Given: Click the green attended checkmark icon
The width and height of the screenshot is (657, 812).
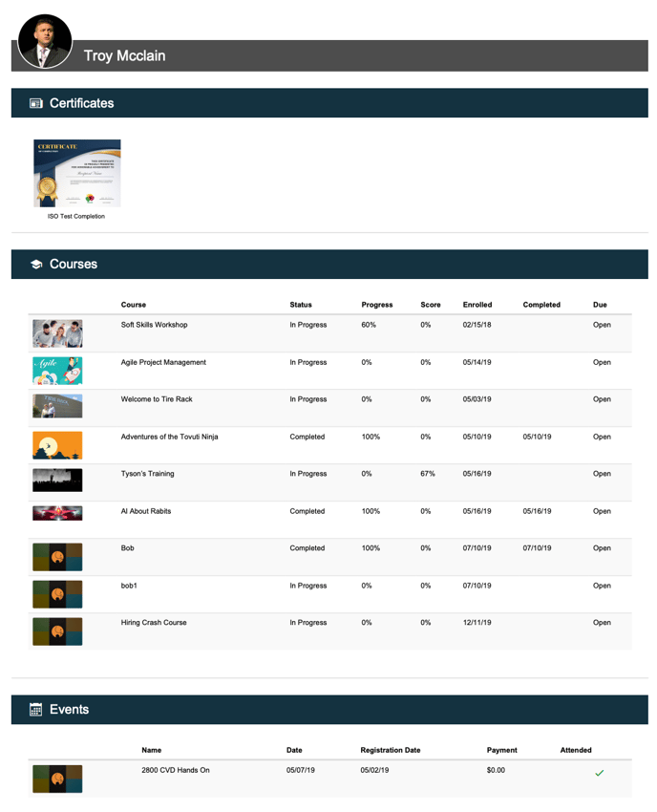Looking at the screenshot, I should click(599, 773).
